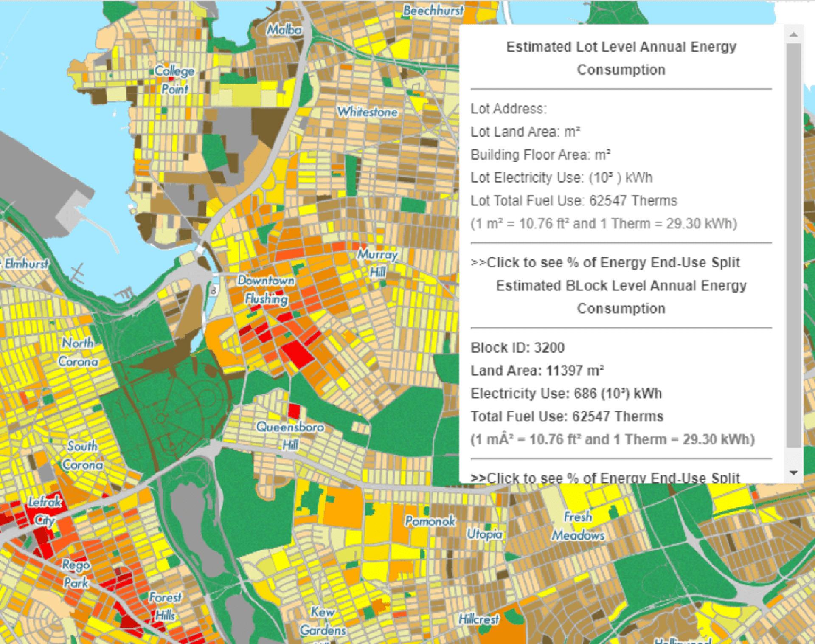Open lot-level Energy End-Use Split link
815x644 pixels.
click(x=605, y=262)
